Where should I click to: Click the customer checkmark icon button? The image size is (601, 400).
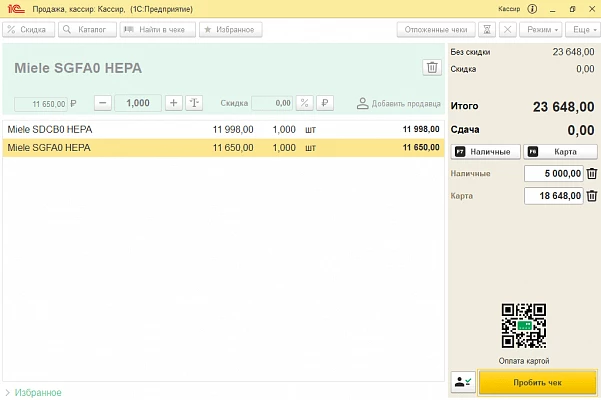[x=463, y=382]
